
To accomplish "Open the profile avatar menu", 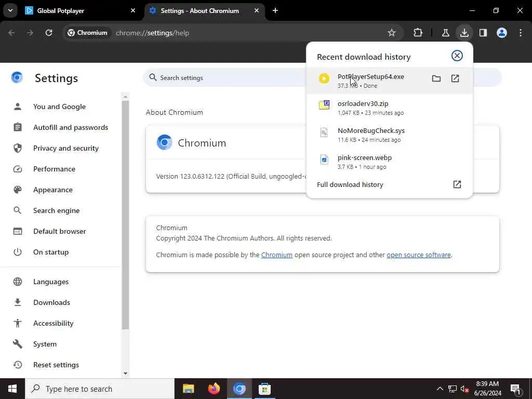I will click(x=502, y=33).
